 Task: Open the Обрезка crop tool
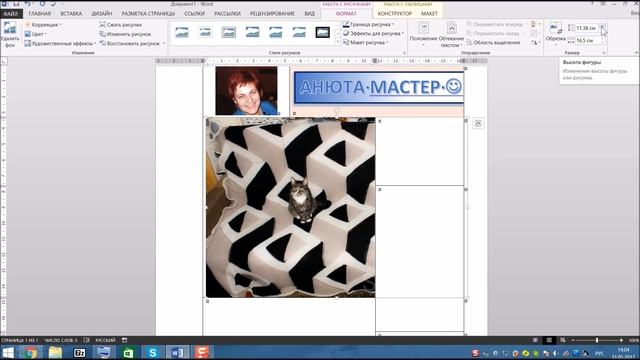point(556,33)
